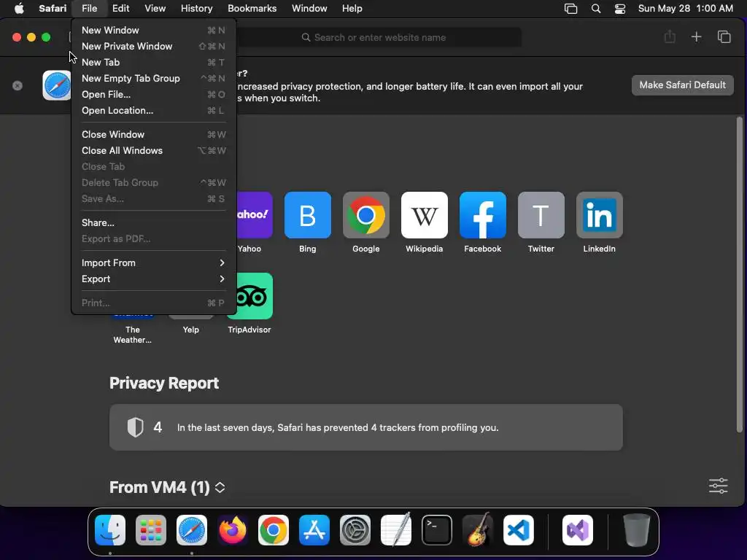Open the Edit menu
747x560 pixels.
pyautogui.click(x=120, y=9)
